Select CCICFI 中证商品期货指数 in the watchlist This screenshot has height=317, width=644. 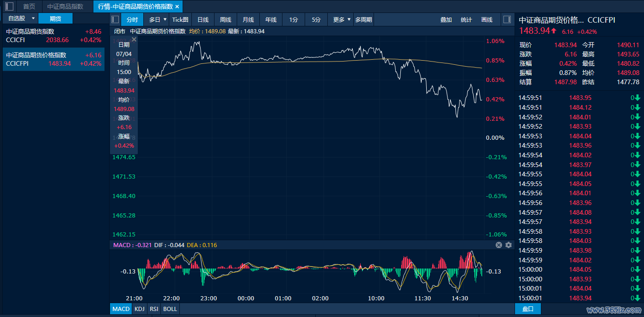[53, 36]
